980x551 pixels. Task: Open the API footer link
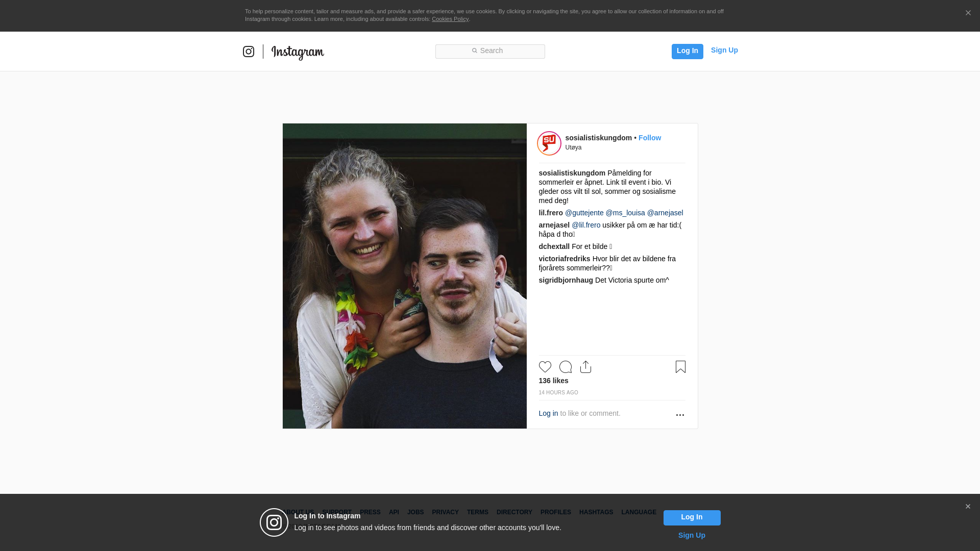[x=394, y=512]
